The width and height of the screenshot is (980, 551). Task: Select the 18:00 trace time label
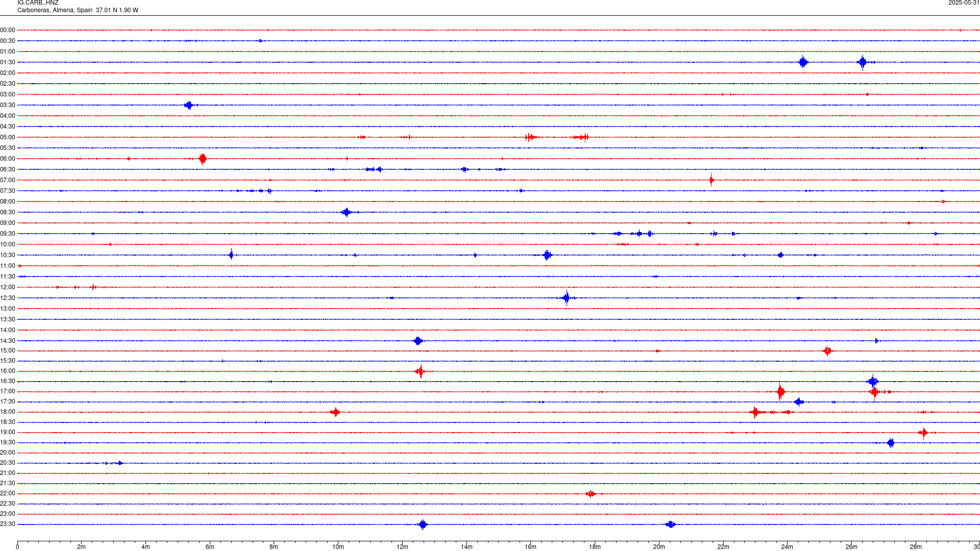[x=8, y=412]
